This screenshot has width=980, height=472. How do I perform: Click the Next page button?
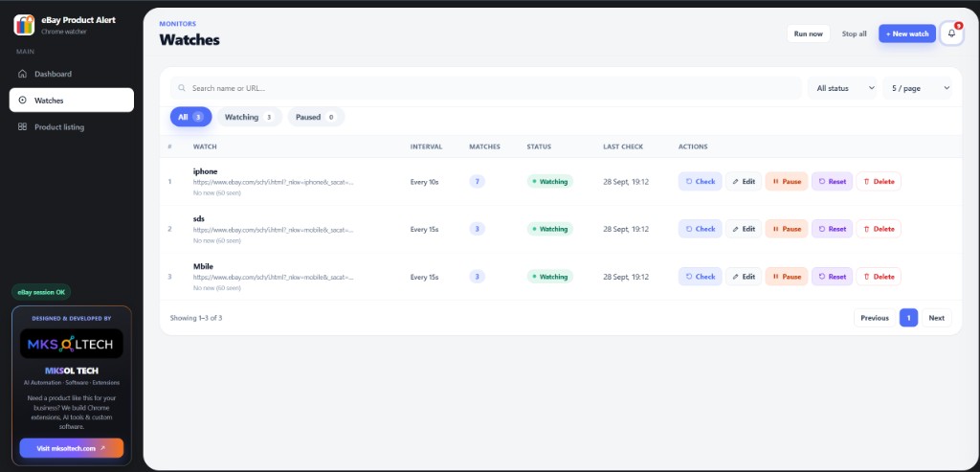[936, 318]
